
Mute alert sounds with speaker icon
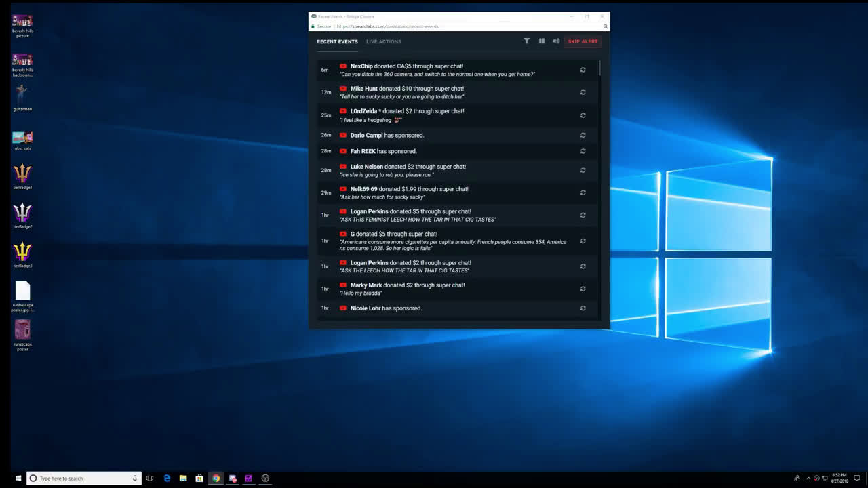click(556, 41)
